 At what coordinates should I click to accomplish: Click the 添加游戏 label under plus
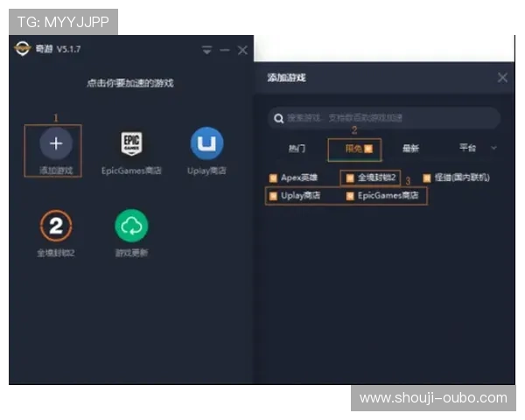point(56,171)
